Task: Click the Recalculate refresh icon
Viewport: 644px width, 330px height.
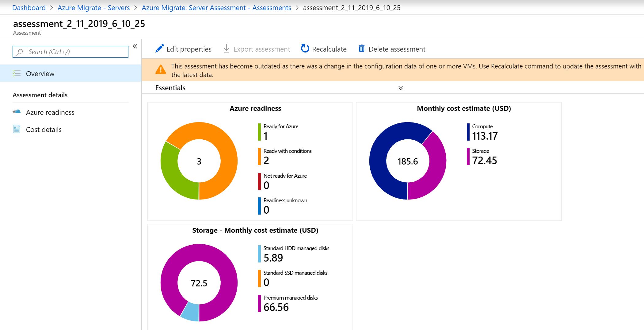Action: (305, 49)
